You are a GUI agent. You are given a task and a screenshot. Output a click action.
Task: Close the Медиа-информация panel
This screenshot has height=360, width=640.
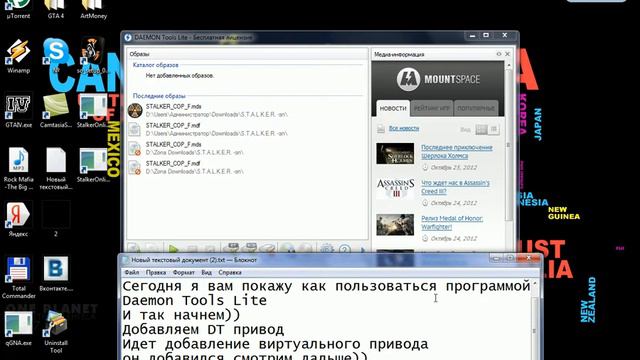tap(507, 54)
